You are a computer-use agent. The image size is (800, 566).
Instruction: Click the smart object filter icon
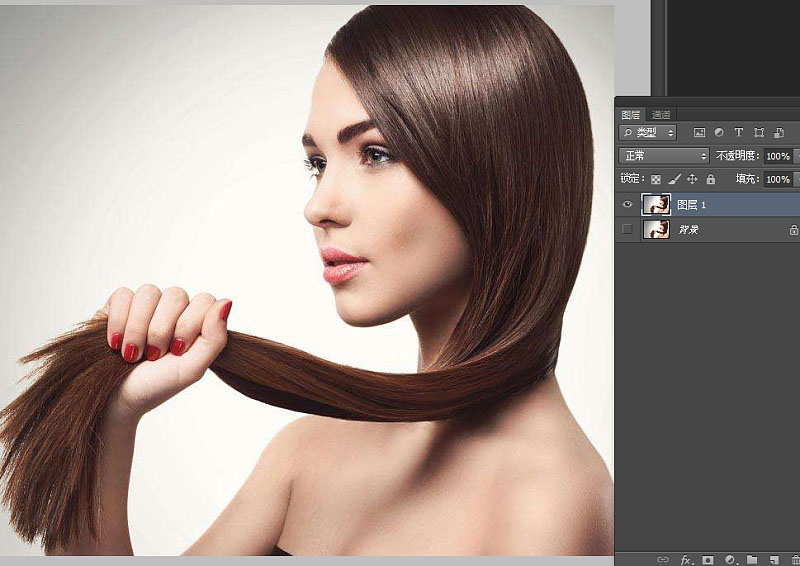779,132
